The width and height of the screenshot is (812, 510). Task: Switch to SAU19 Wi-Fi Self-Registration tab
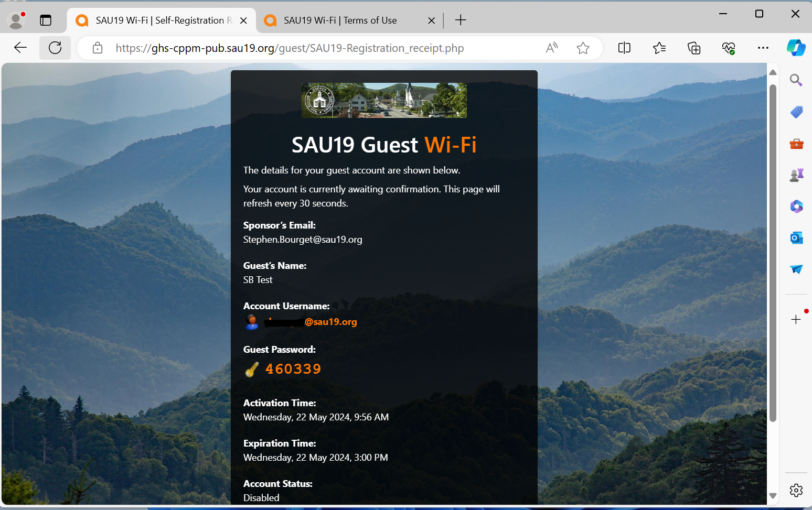tap(162, 20)
